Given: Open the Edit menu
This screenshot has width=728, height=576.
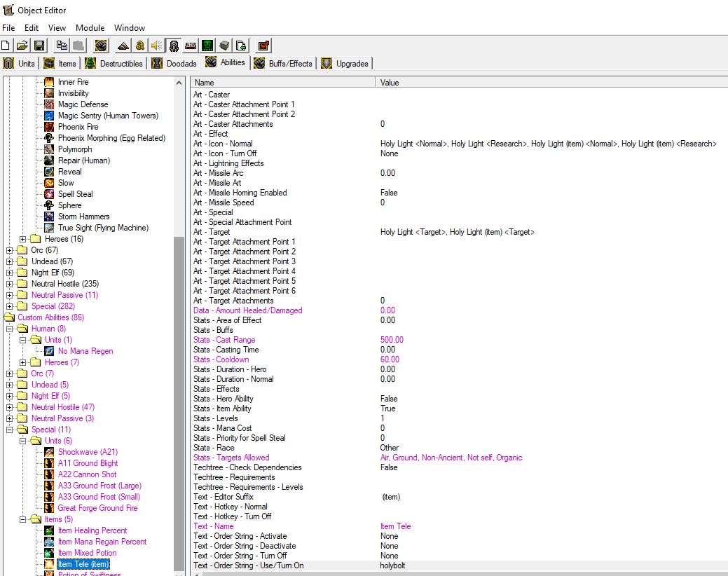Looking at the screenshot, I should coord(32,28).
